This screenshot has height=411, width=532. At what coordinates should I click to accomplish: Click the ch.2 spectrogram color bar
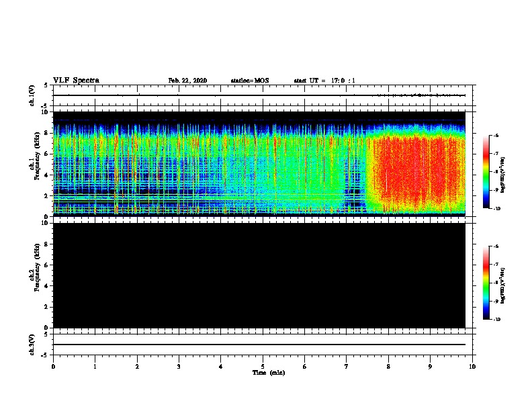(486, 283)
